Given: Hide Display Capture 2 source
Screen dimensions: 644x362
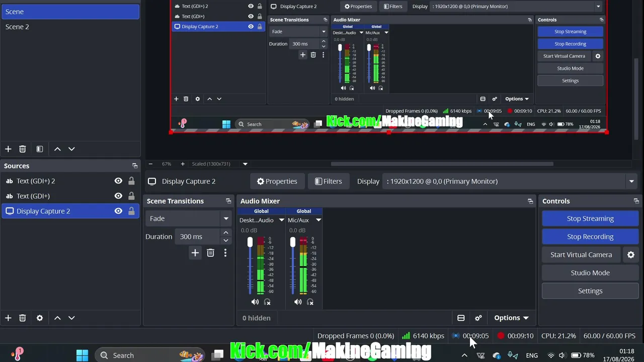Looking at the screenshot, I should click(x=118, y=211).
